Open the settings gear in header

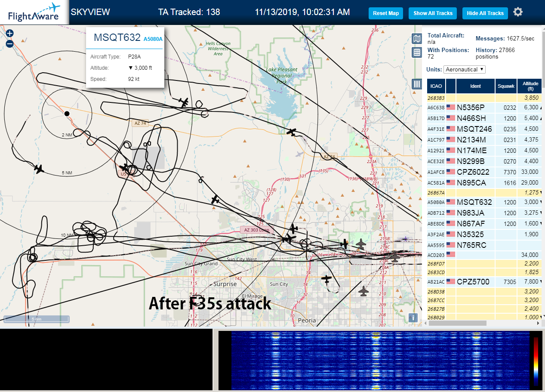tap(518, 12)
